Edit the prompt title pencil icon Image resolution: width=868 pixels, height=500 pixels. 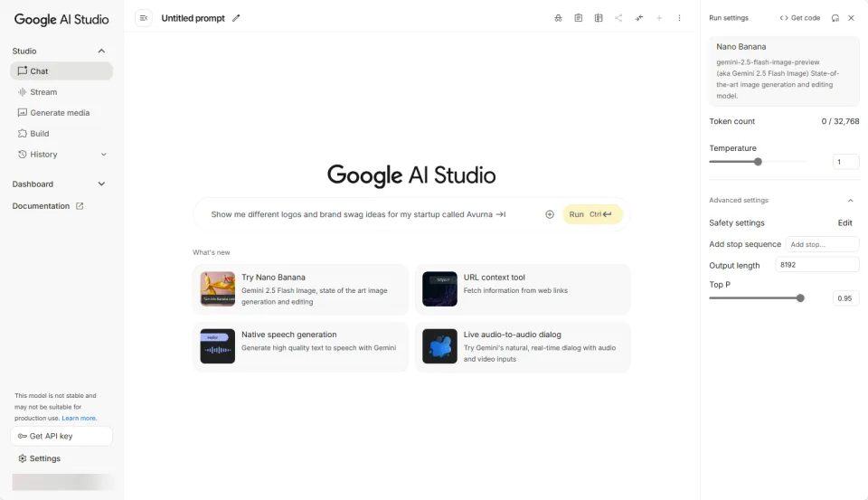(x=236, y=18)
